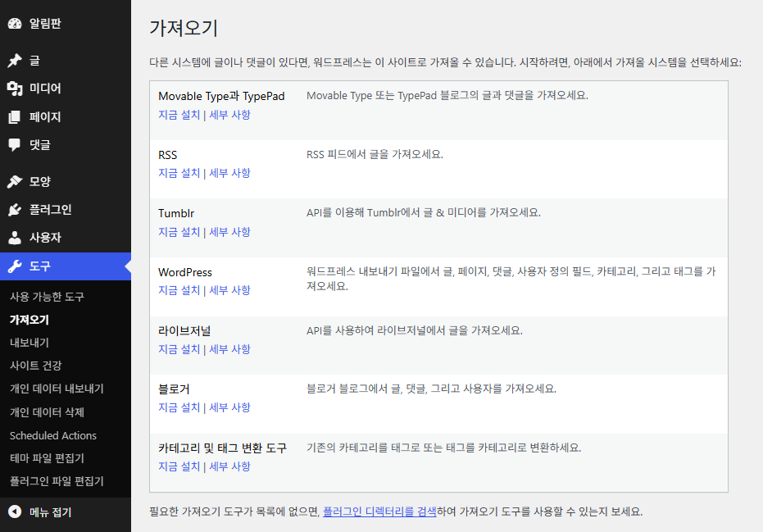Click the RSS 피드에서 글을 가져오세요 description
Image resolution: width=763 pixels, height=532 pixels.
[x=375, y=154]
